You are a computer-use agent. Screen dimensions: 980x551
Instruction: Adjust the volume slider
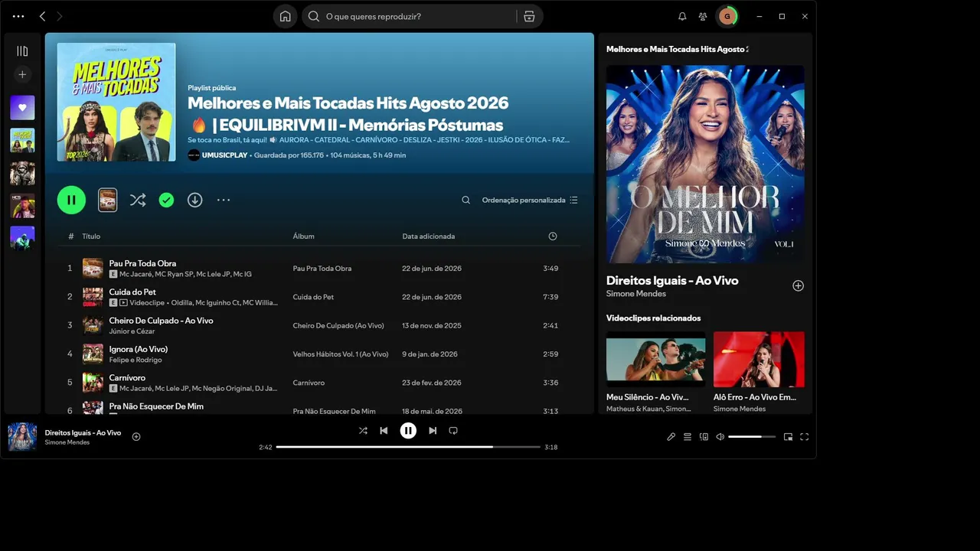coord(750,437)
